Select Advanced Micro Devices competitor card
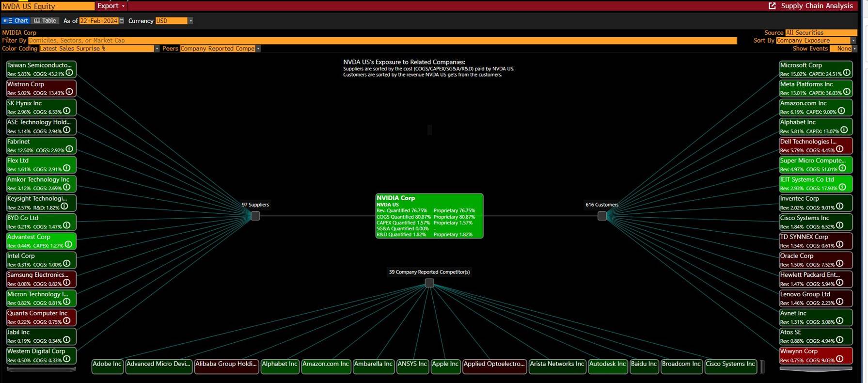This screenshot has height=383, width=868. coord(159,367)
